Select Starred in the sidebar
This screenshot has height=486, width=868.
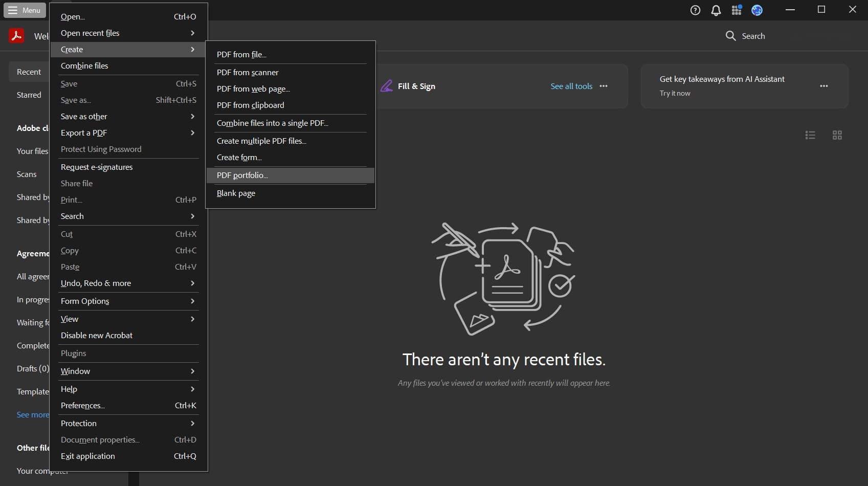click(29, 95)
